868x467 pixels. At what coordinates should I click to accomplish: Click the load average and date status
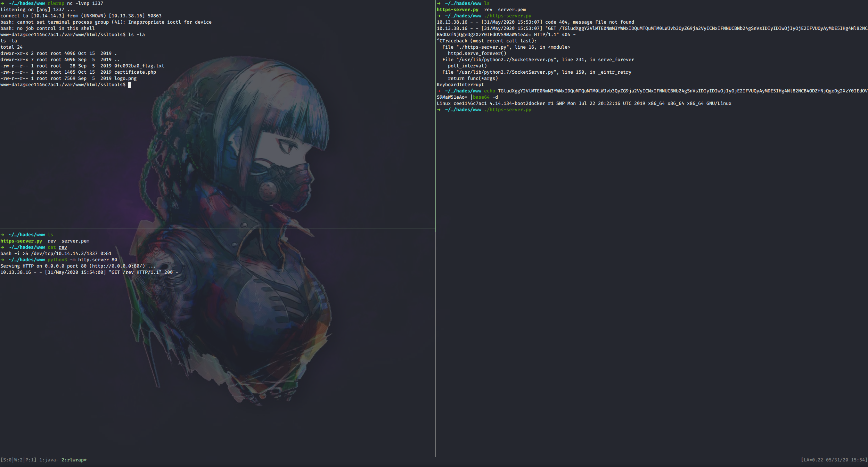834,460
